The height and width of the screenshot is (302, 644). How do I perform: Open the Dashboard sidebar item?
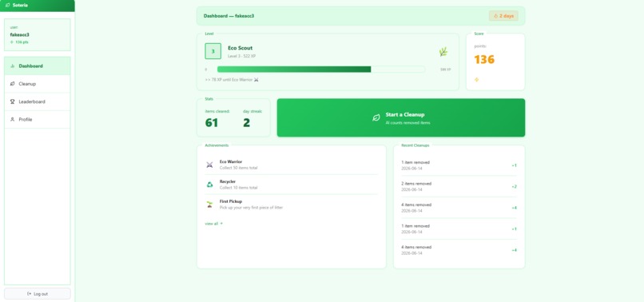coord(38,66)
